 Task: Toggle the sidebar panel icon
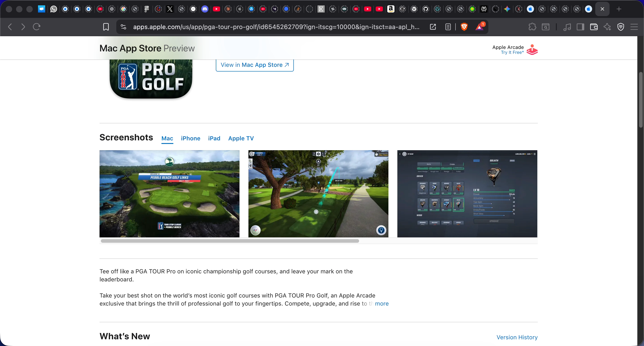pyautogui.click(x=580, y=27)
